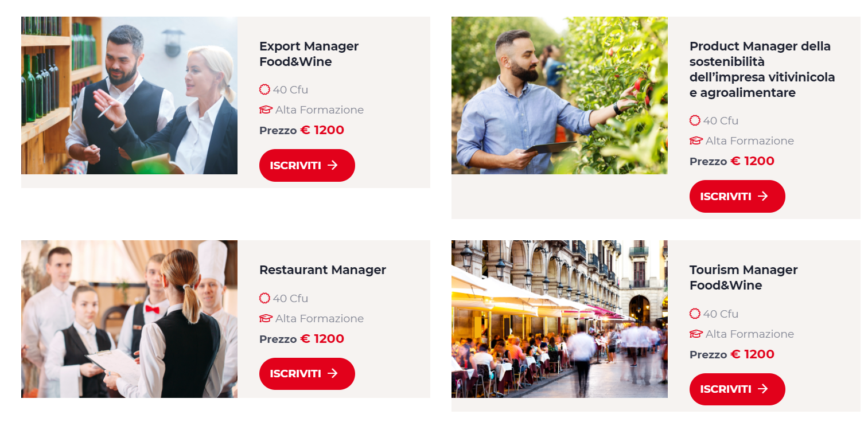Viewport: 868px width, 422px height.
Task: Click the Cfu badge icon in Product Manager card
Action: tap(695, 120)
